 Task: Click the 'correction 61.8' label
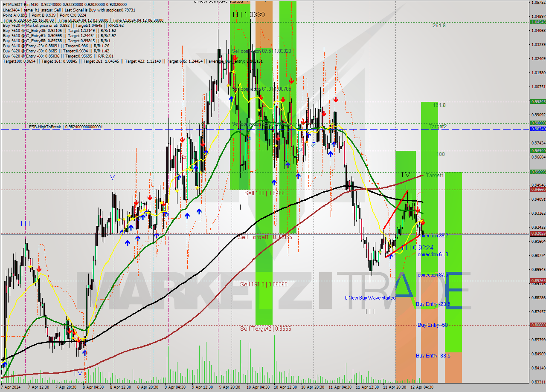[x=433, y=254]
